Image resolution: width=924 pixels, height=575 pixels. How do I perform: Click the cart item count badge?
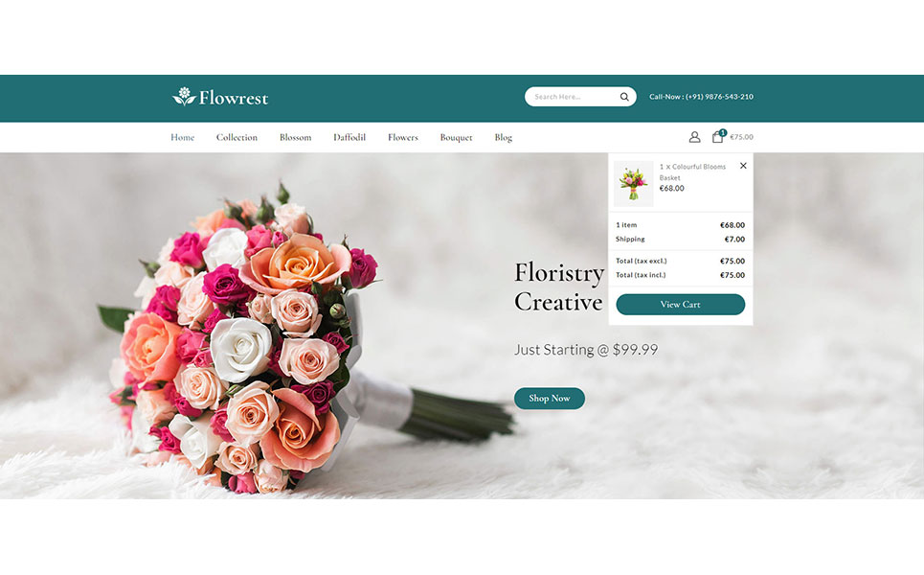tap(723, 132)
